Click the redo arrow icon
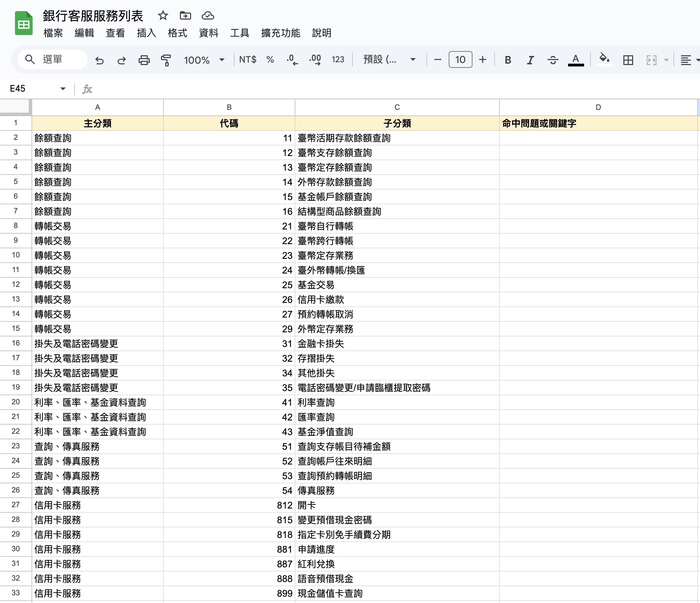The width and height of the screenshot is (700, 603). click(121, 60)
